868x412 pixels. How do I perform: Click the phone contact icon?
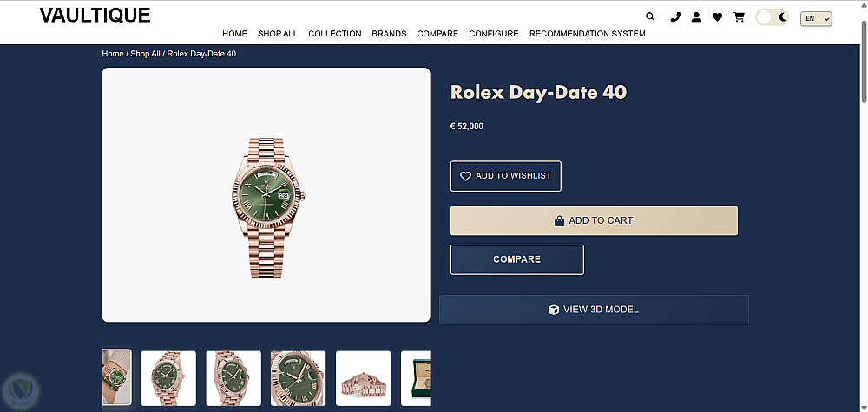click(675, 16)
